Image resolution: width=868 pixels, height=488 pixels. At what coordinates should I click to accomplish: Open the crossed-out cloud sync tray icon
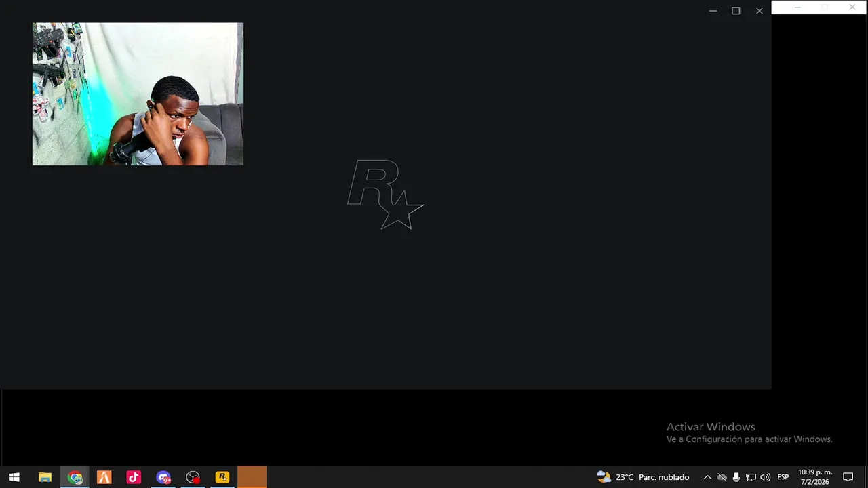(x=722, y=477)
